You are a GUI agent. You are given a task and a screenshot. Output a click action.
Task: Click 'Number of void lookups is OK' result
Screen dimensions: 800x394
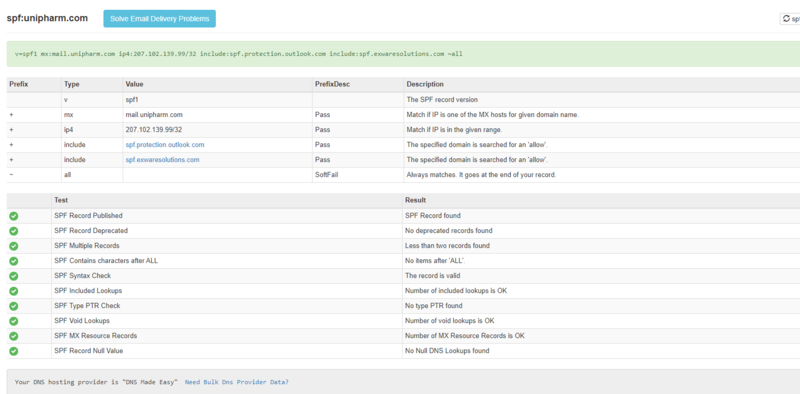click(x=449, y=321)
